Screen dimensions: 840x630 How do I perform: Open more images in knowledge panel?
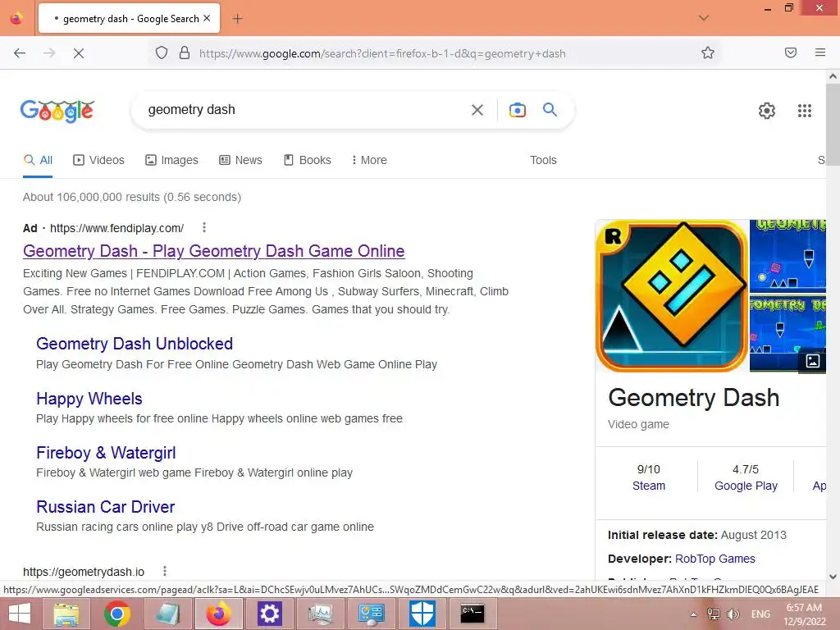(813, 361)
